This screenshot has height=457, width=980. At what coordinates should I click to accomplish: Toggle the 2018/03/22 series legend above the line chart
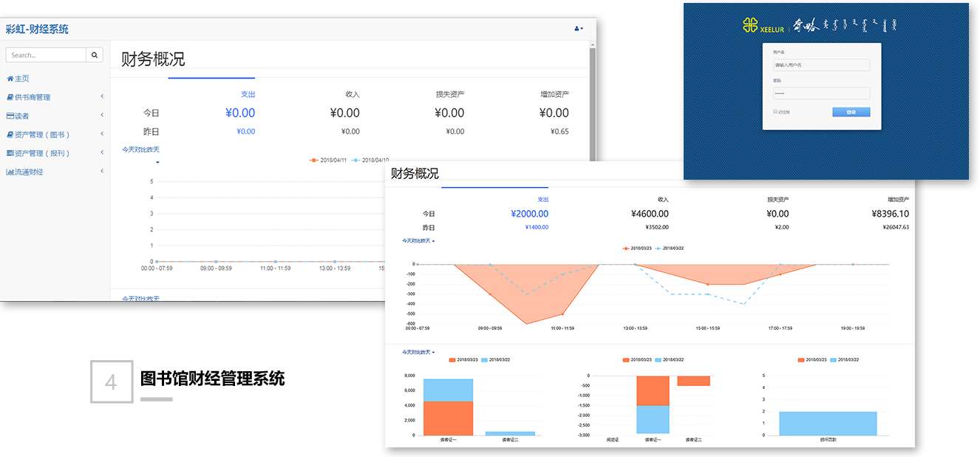tap(669, 248)
